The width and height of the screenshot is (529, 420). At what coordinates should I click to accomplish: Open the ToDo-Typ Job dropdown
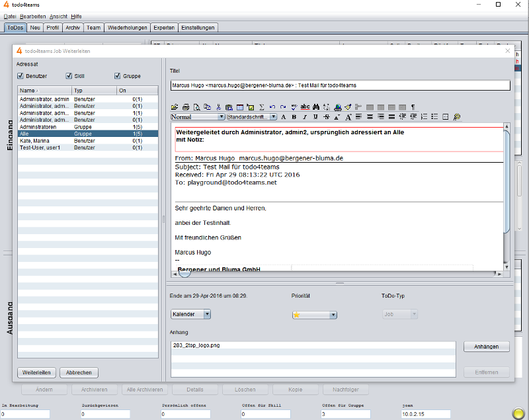[x=400, y=314]
